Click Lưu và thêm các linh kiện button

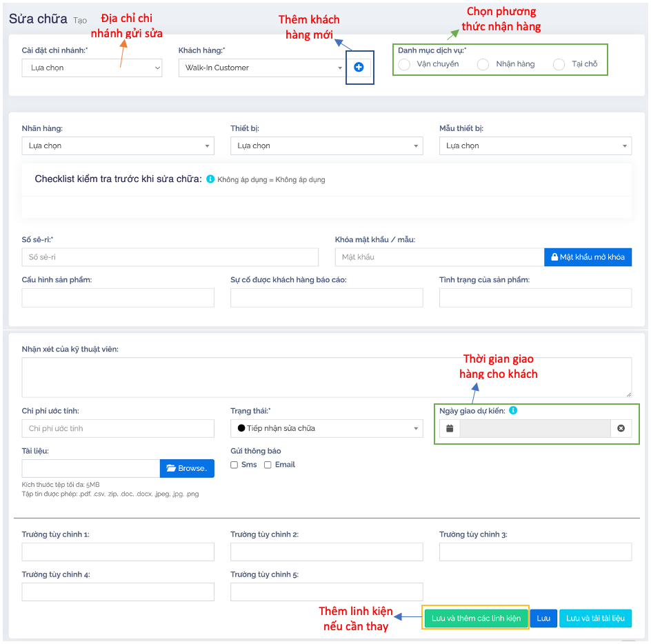pos(476,618)
